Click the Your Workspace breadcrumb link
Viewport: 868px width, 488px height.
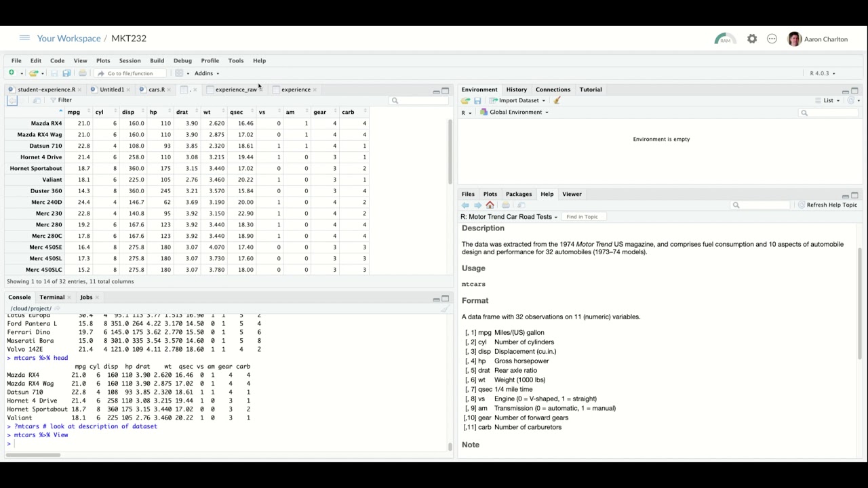(68, 39)
